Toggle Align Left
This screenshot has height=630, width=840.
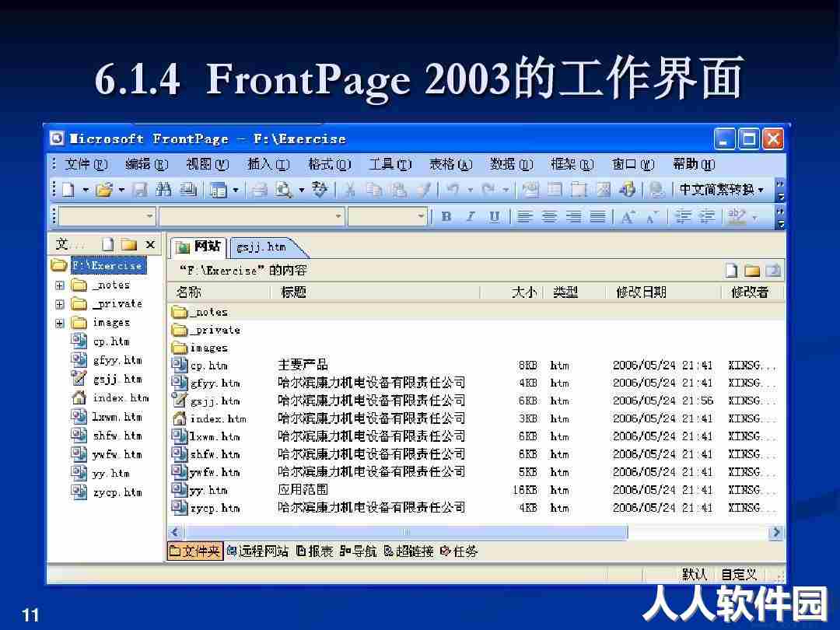pyautogui.click(x=525, y=216)
